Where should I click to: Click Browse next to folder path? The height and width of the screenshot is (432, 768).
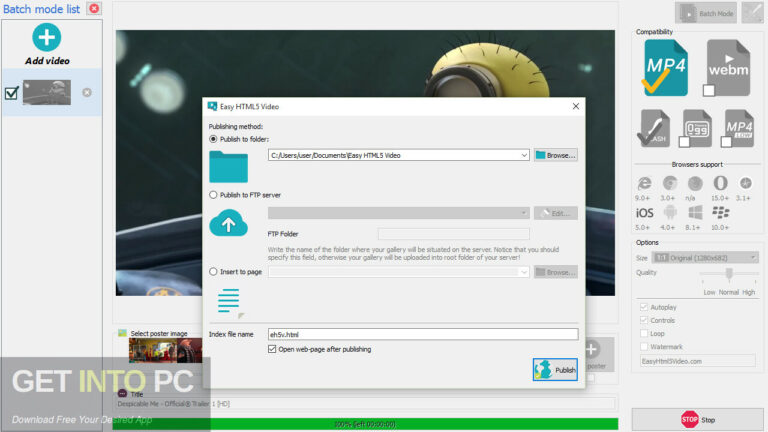(555, 155)
